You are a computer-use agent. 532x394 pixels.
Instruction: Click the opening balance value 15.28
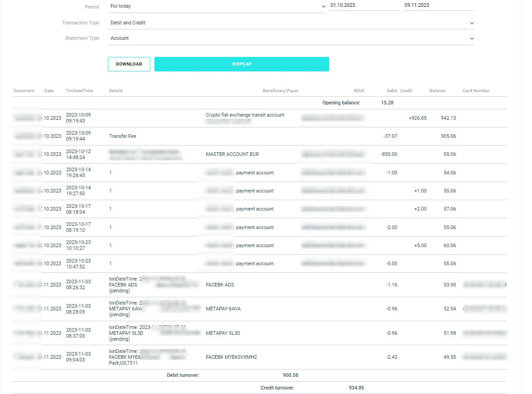[x=387, y=103]
